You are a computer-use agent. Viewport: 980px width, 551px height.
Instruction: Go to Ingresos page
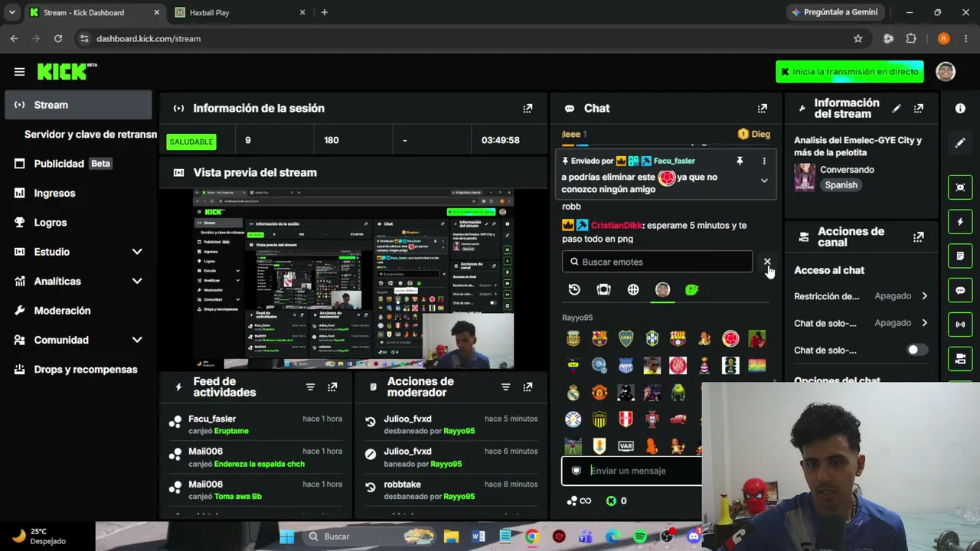[x=78, y=193]
